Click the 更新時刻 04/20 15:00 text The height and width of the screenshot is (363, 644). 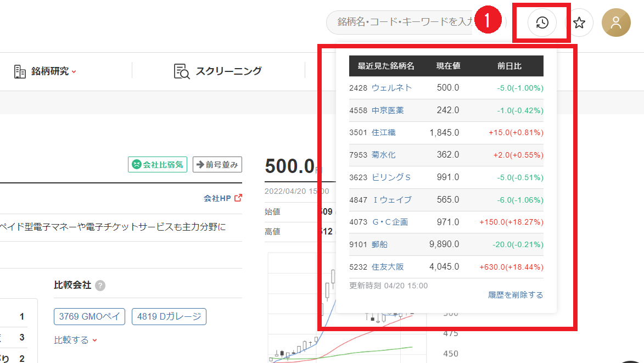tap(389, 286)
